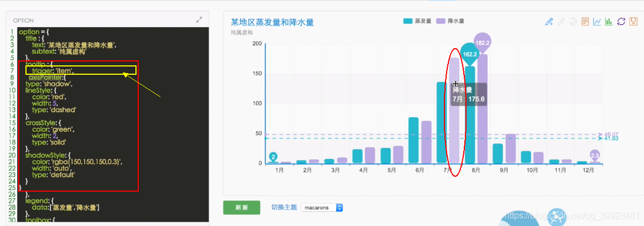Screen dimensions: 644x226
Task: Click the 41.63 average line label
Action: tap(611, 138)
